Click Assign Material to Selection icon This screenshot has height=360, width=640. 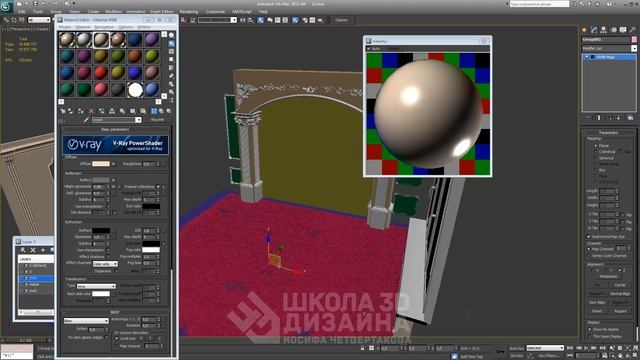click(80, 111)
